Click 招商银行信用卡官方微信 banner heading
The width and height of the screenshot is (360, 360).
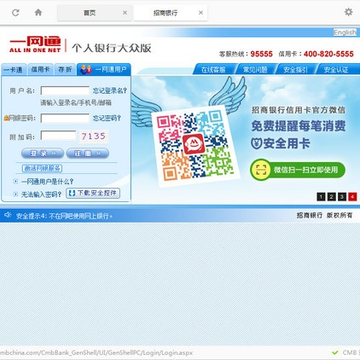point(298,110)
